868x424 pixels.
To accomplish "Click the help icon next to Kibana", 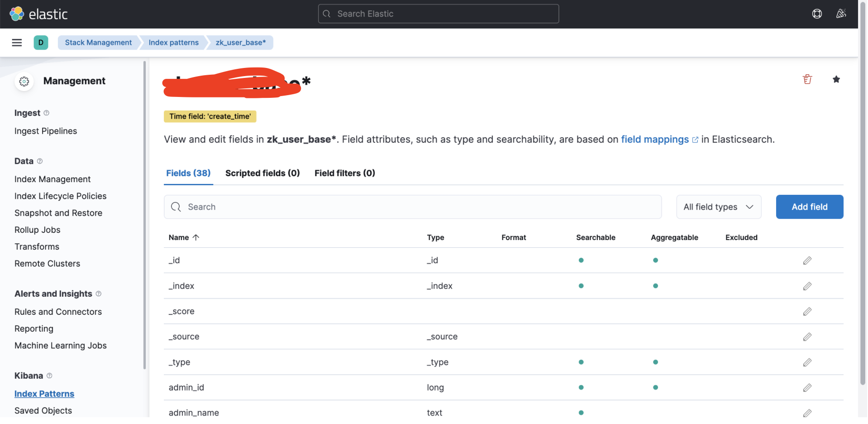I will 49,376.
